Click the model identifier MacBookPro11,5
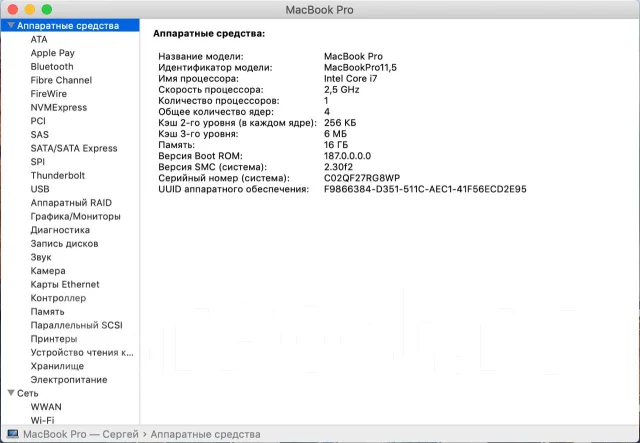This screenshot has width=640, height=443. click(360, 67)
